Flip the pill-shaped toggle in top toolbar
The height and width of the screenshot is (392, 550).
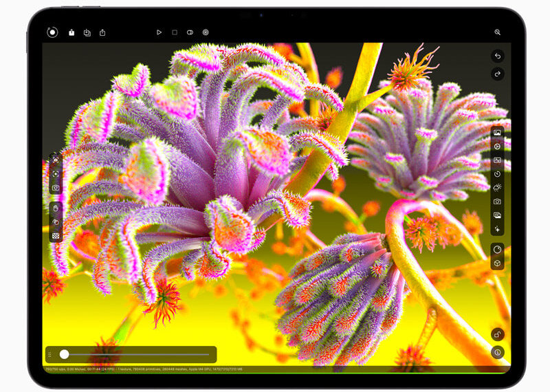(x=190, y=32)
